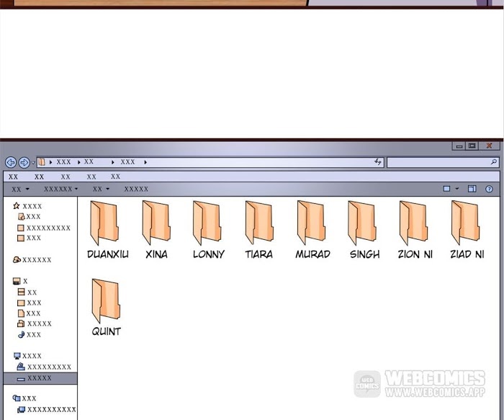504x420 pixels.
Task: Open the XINA folder
Action: (x=156, y=223)
